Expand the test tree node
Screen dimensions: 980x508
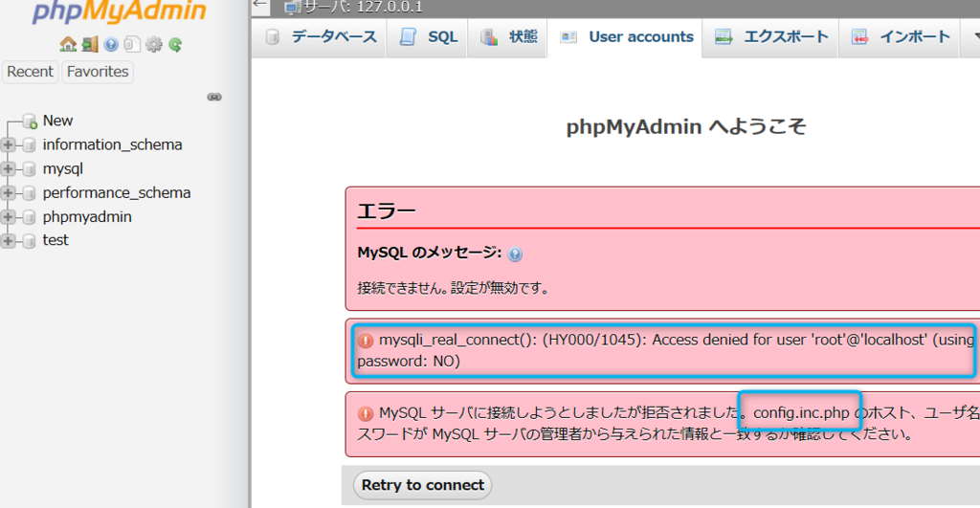pos(8,240)
